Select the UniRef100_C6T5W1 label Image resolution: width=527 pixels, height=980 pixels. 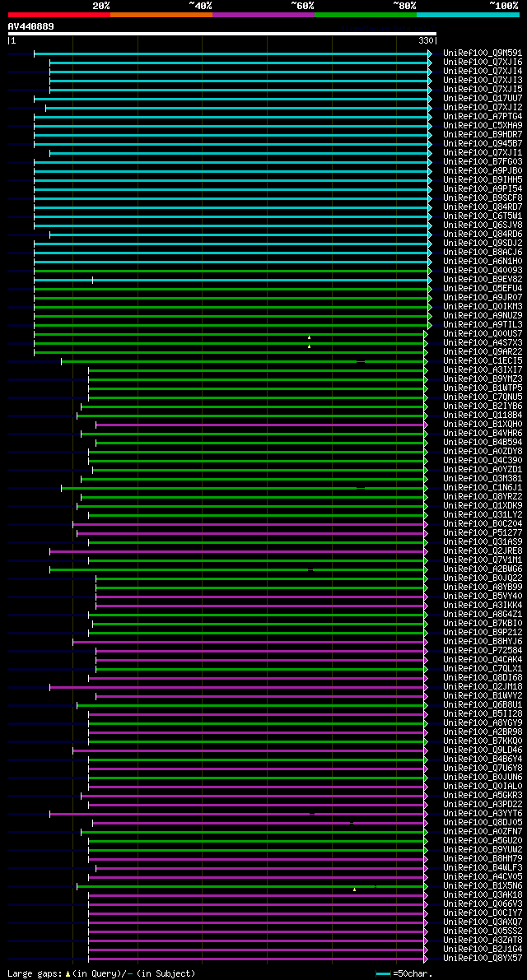[483, 216]
